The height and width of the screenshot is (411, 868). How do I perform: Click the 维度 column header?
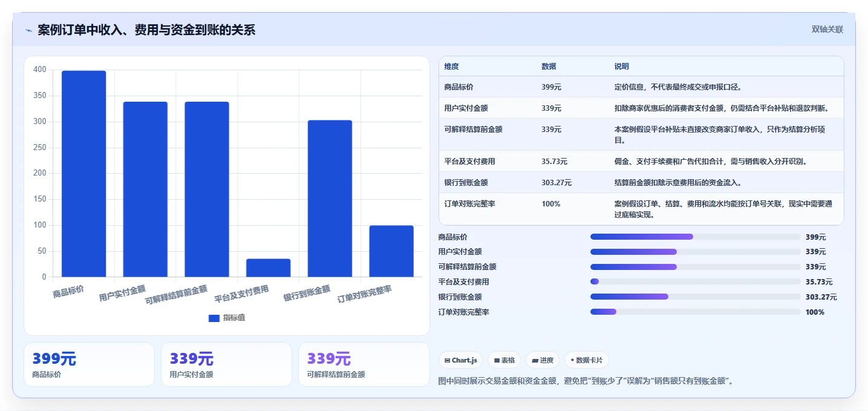tap(451, 67)
